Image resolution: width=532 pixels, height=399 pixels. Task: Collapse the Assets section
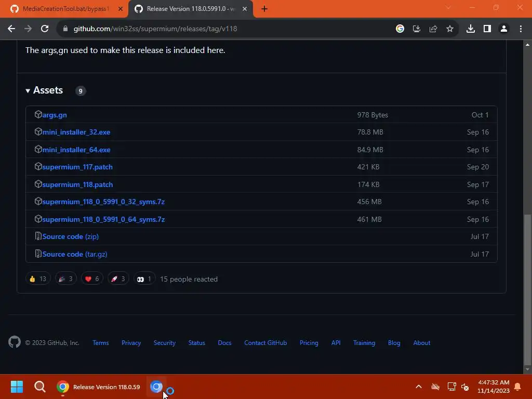click(x=45, y=90)
